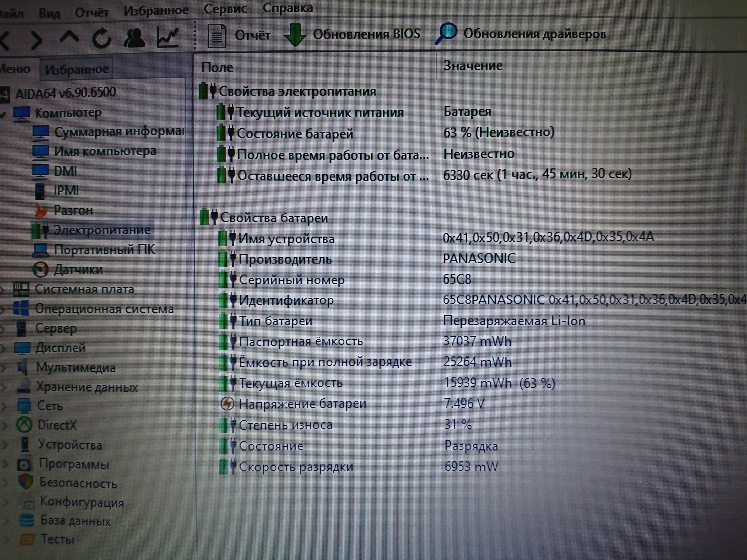Image resolution: width=747 pixels, height=560 pixels.
Task: Select the Оставшееся время работы row
Action: [x=471, y=175]
